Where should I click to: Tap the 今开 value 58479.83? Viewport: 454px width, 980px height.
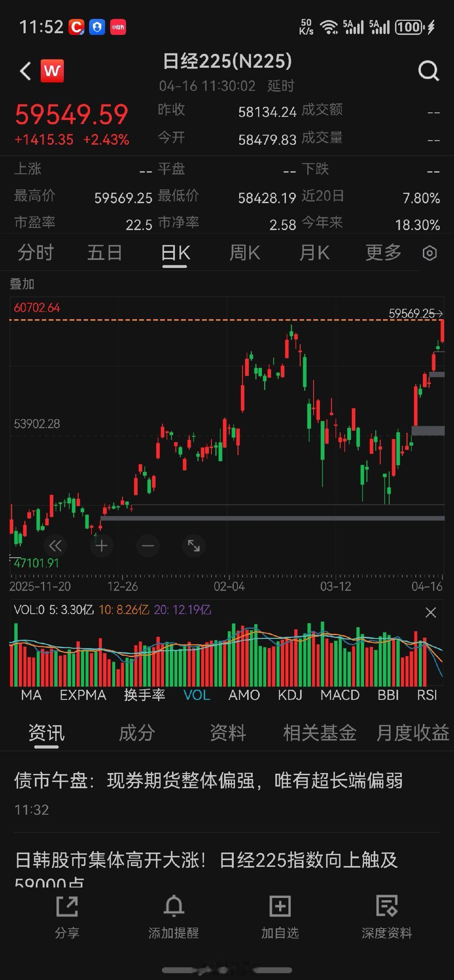coord(267,140)
